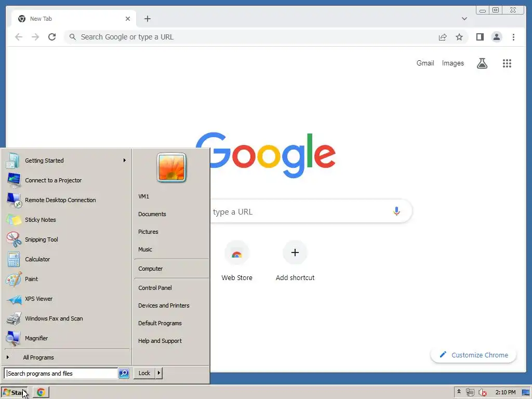The width and height of the screenshot is (532, 399).
Task: Click Chrome icon in taskbar
Action: click(41, 392)
